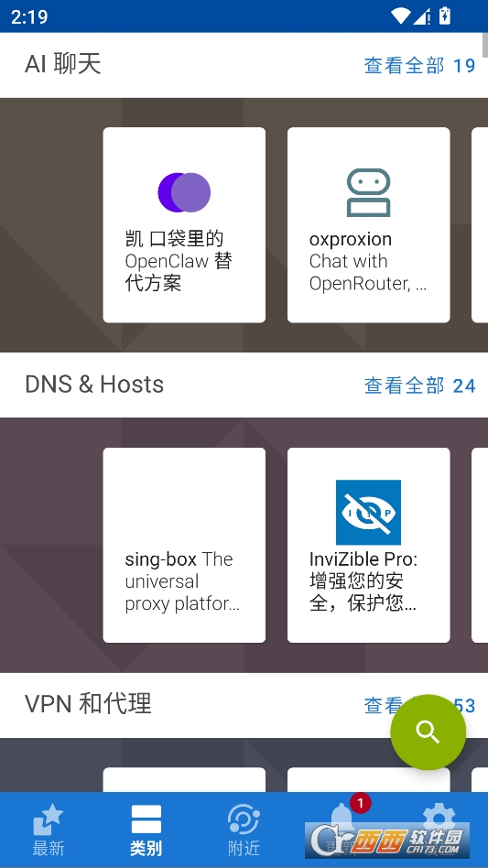Switch to the 附近 tab
The height and width of the screenshot is (868, 488).
[x=244, y=830]
